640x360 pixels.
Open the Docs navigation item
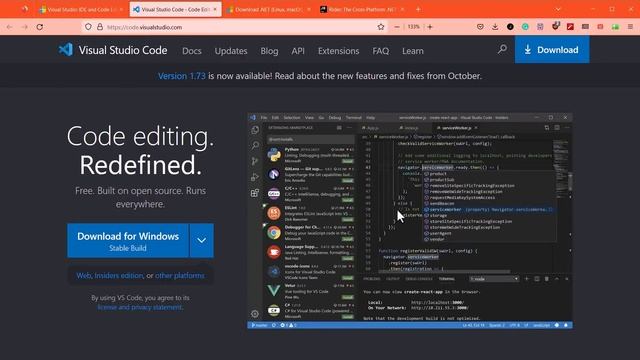click(x=192, y=51)
